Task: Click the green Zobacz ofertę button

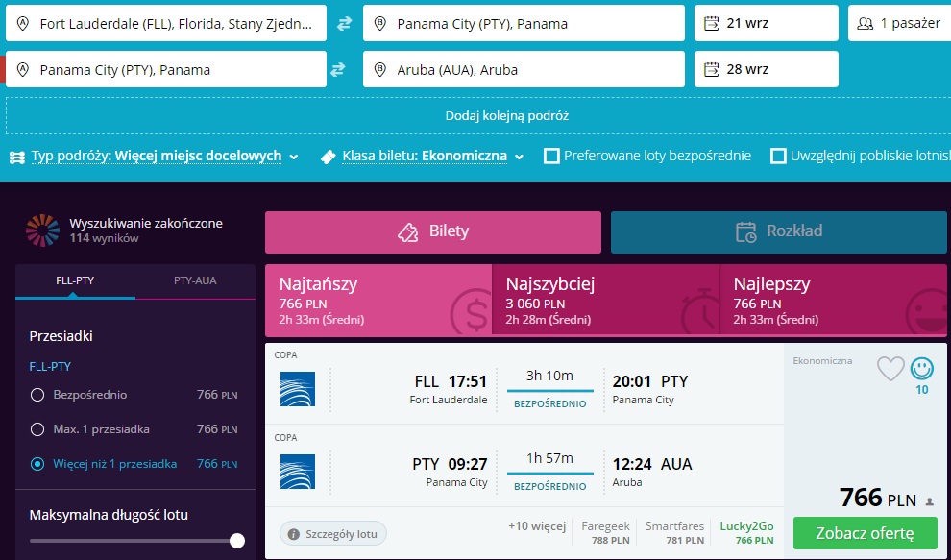Action: tap(865, 532)
